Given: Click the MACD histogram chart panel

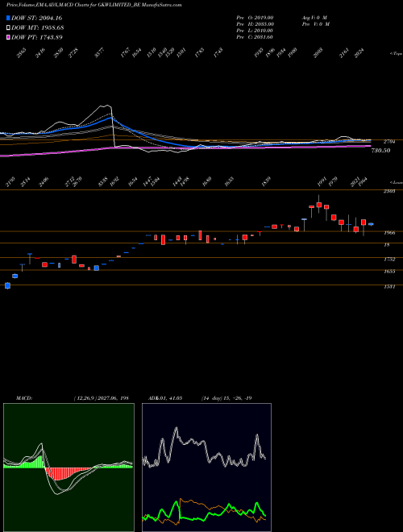Looking at the screenshot, I should tap(69, 468).
